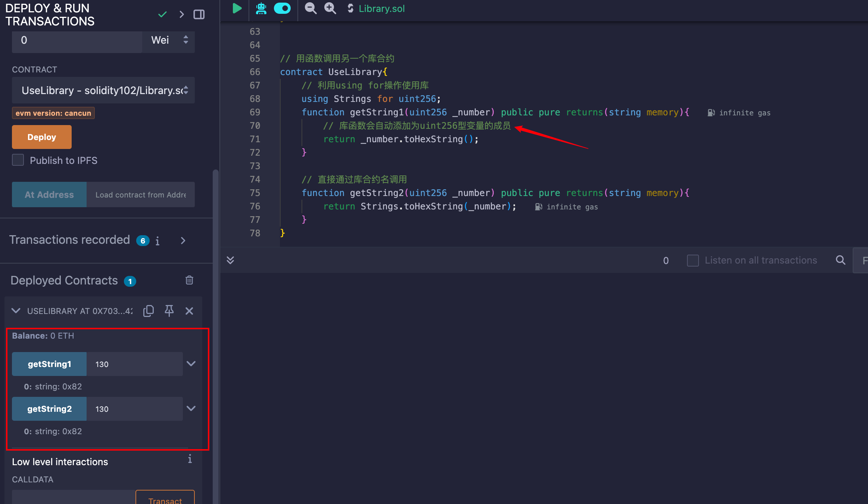Viewport: 868px width, 504px height.
Task: Remove the UseLibrary deployed contract
Action: coord(189,311)
